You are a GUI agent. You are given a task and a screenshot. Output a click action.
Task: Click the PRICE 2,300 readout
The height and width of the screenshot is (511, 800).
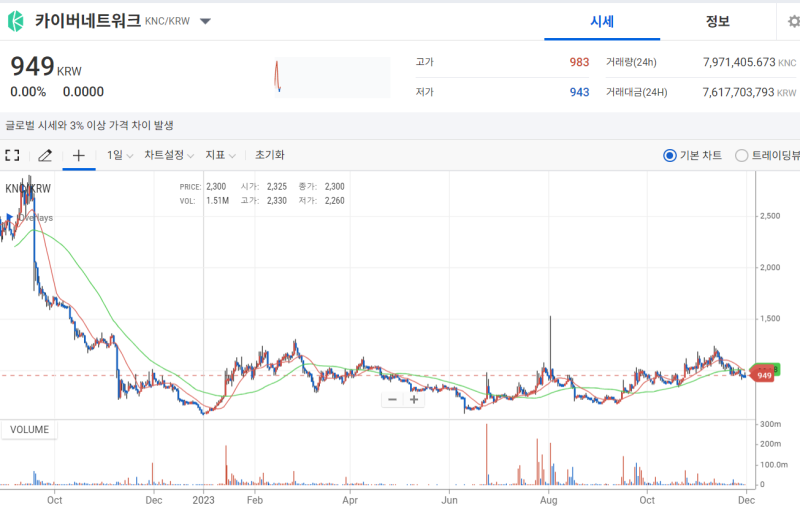pos(203,187)
